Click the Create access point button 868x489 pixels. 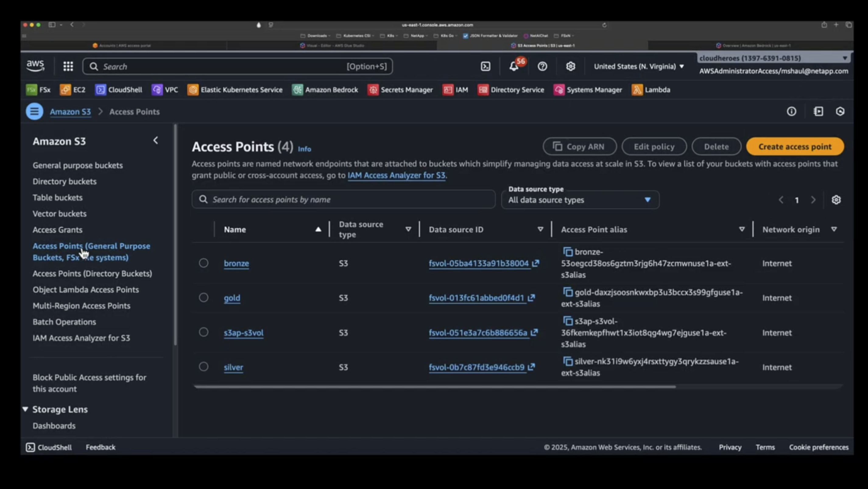point(795,146)
